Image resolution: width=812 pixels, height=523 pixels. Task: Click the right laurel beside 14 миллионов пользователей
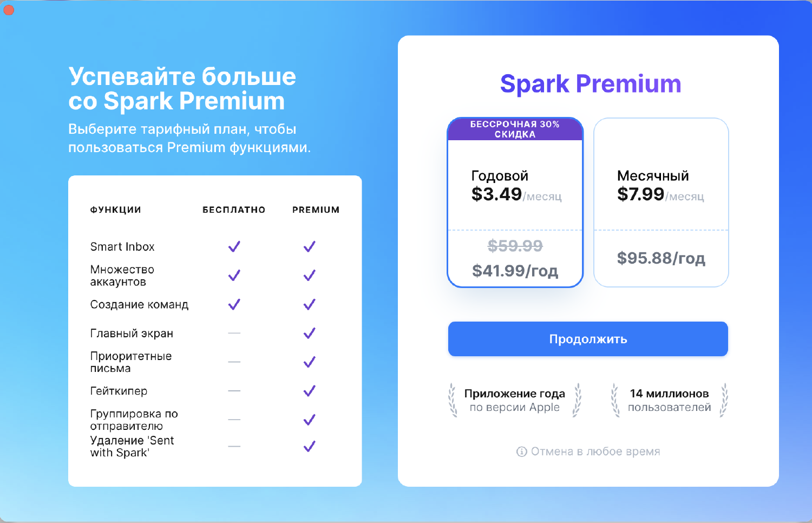724,400
